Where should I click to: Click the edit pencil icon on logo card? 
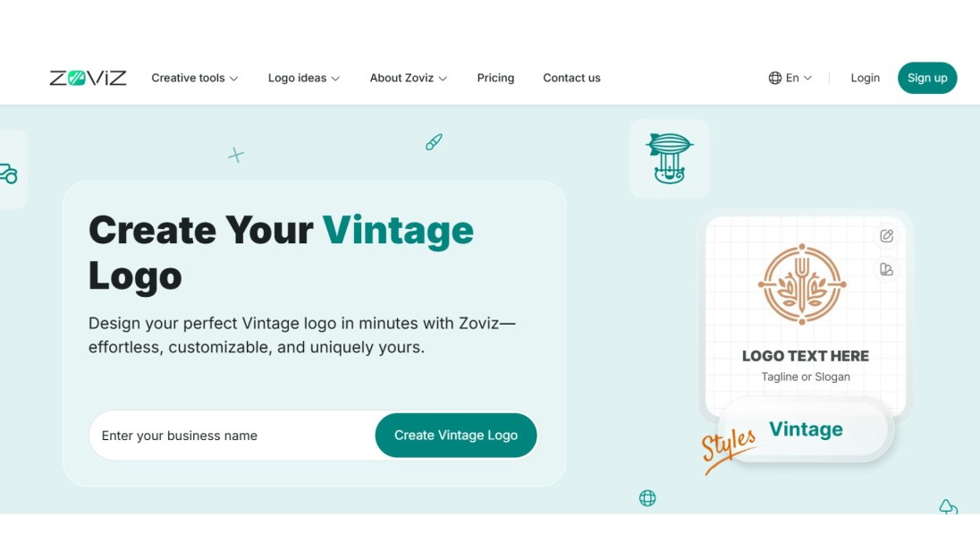point(886,236)
